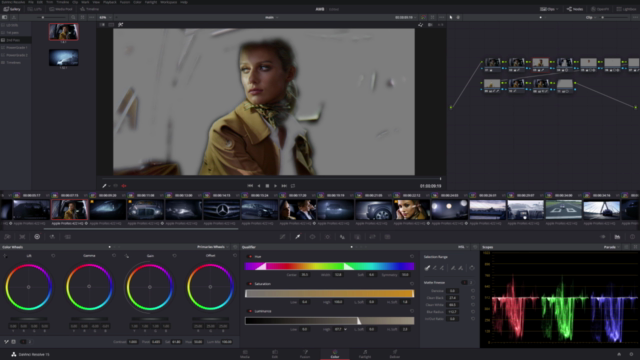Play the clip forward
The image size is (640, 360).
(276, 186)
